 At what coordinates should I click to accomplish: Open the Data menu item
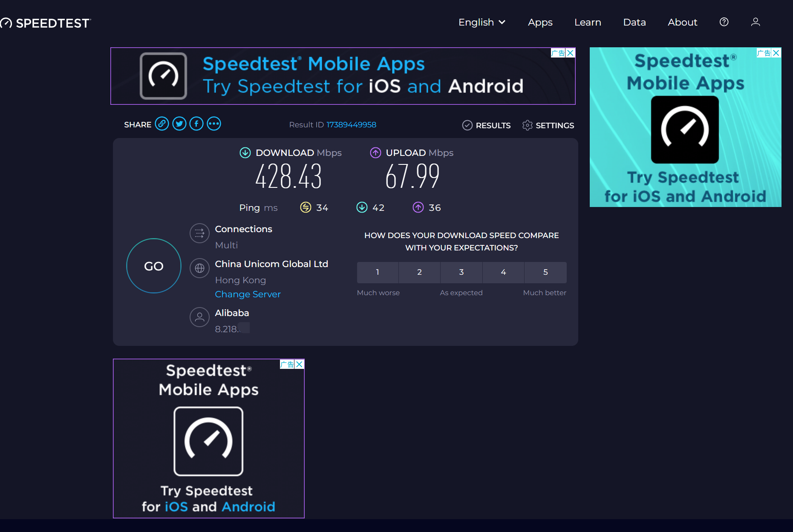click(634, 22)
